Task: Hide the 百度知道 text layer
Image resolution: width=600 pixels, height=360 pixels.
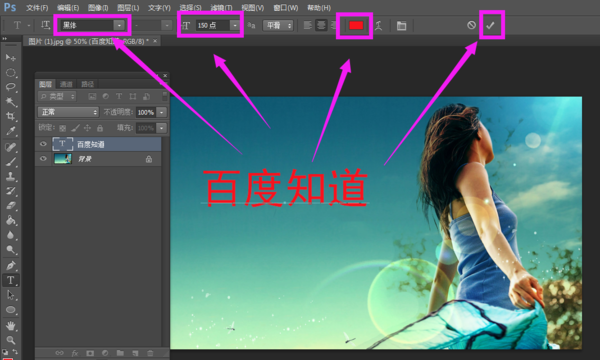Action: click(43, 144)
